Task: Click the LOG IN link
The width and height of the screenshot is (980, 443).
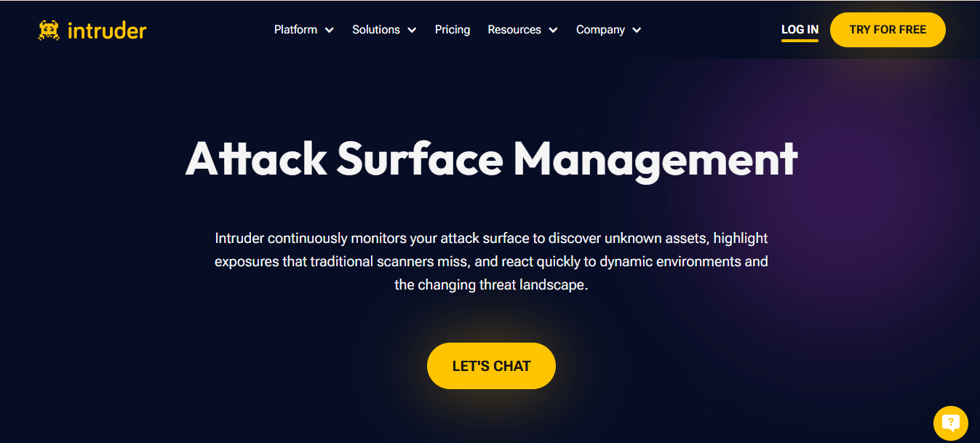Action: click(x=800, y=30)
